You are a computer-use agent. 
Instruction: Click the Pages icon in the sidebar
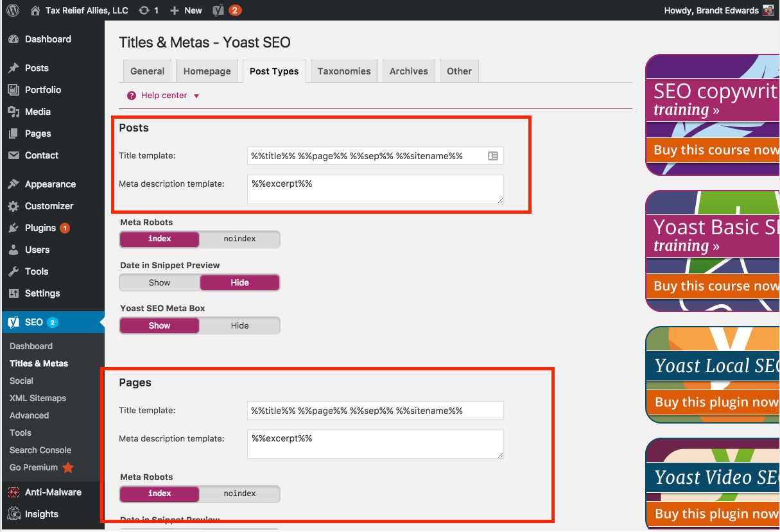tap(13, 133)
